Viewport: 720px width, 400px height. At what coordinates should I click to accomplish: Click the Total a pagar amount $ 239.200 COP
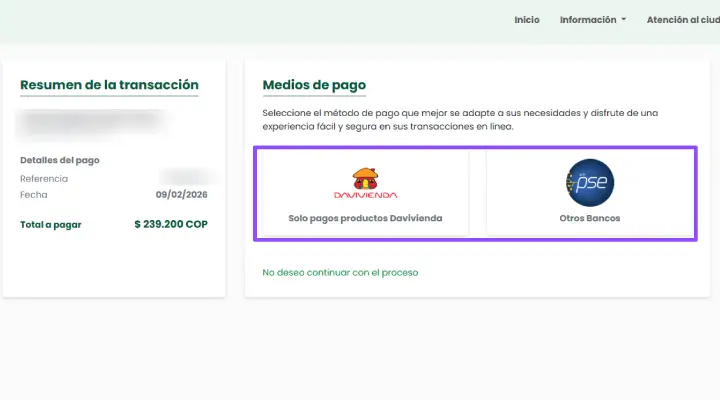pos(171,224)
